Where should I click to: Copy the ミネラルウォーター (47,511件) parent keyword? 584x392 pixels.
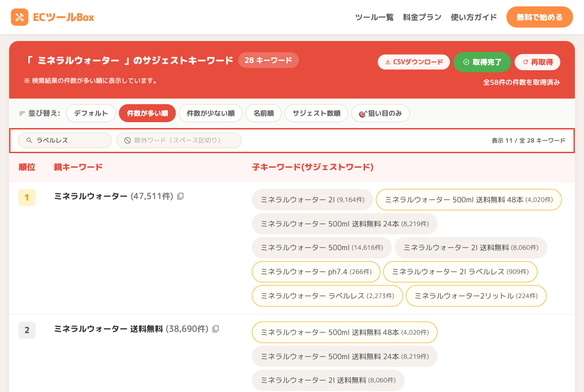click(180, 196)
